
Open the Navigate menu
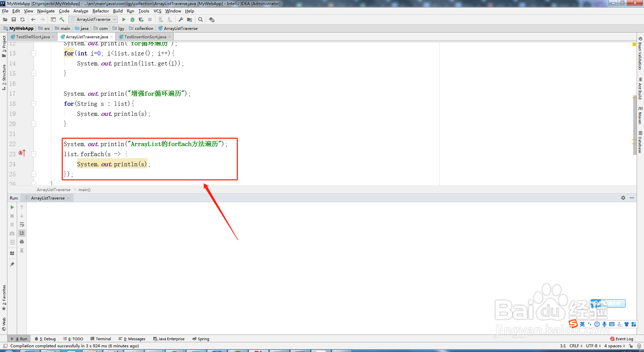(x=46, y=11)
